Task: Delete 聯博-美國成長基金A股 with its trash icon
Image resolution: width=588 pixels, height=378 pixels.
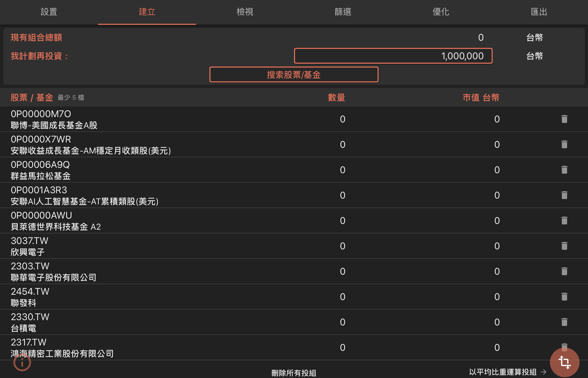Action: (x=564, y=119)
